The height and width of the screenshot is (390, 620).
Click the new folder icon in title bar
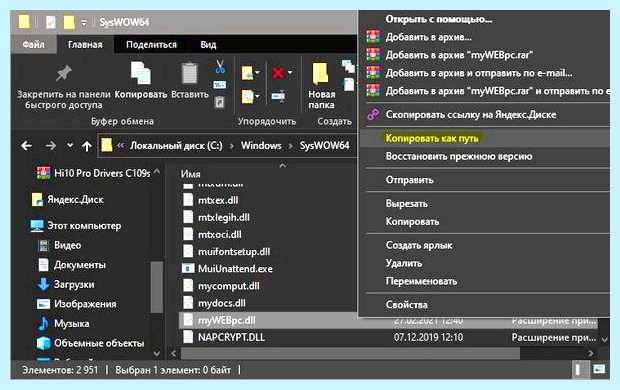click(69, 22)
